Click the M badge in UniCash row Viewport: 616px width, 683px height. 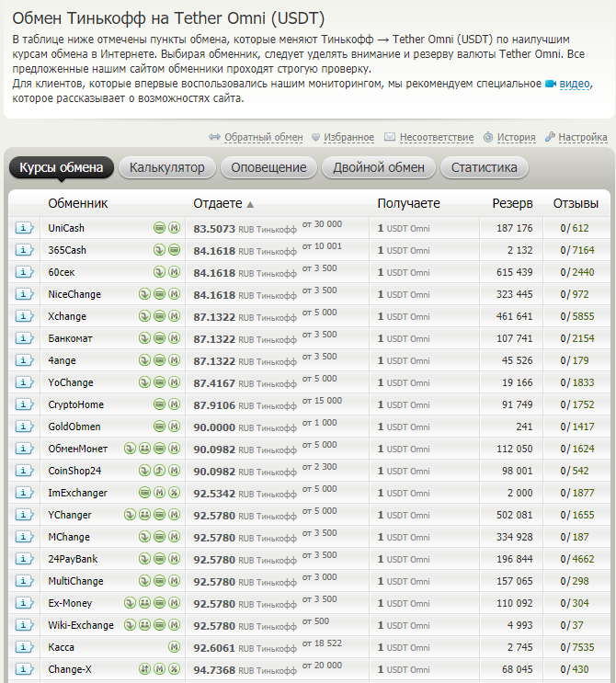pos(175,228)
